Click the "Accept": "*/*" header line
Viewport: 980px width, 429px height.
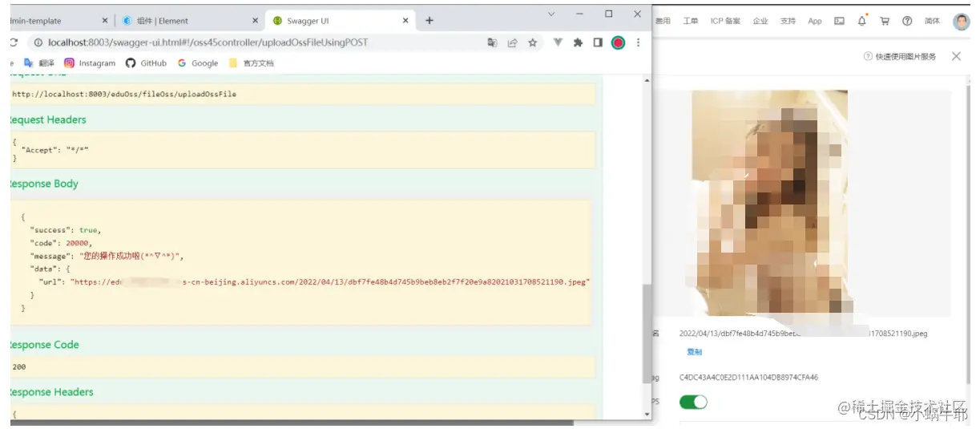tap(54, 150)
